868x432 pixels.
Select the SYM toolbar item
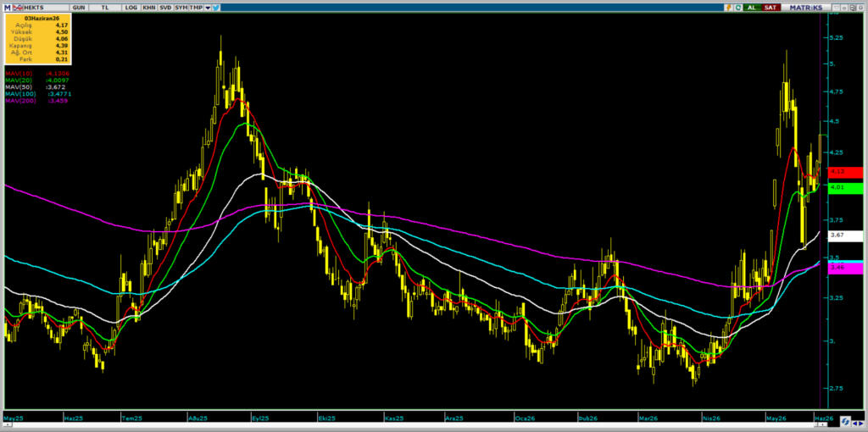point(181,8)
